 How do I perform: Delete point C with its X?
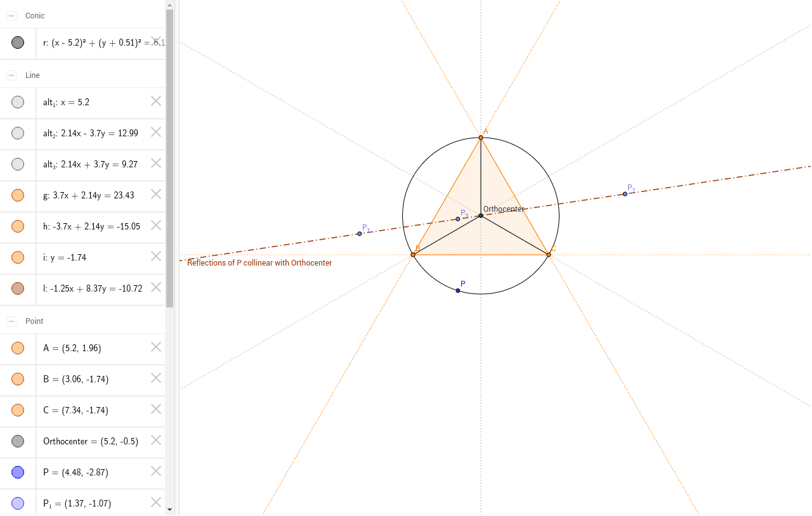point(156,408)
